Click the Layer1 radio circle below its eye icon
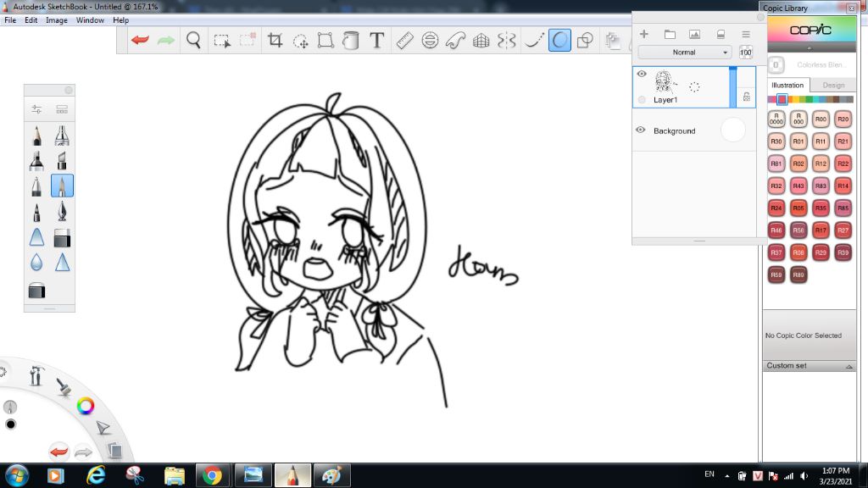868x488 pixels. pos(642,100)
